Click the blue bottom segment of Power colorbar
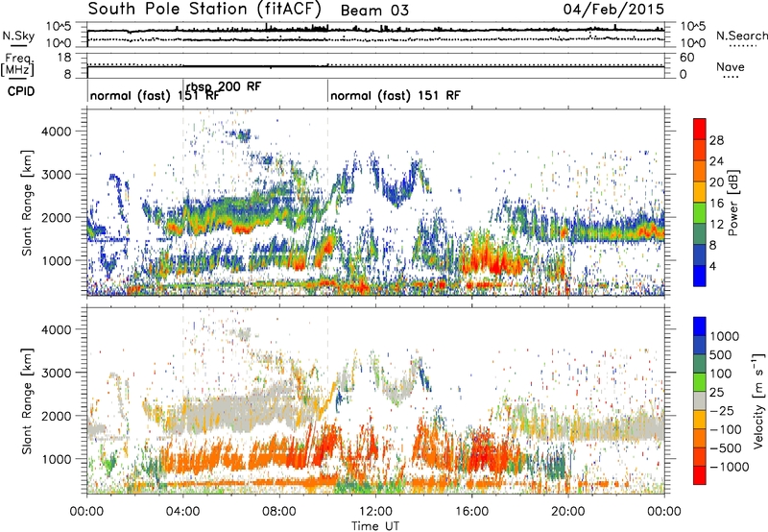This screenshot has width=768, height=532. click(700, 276)
